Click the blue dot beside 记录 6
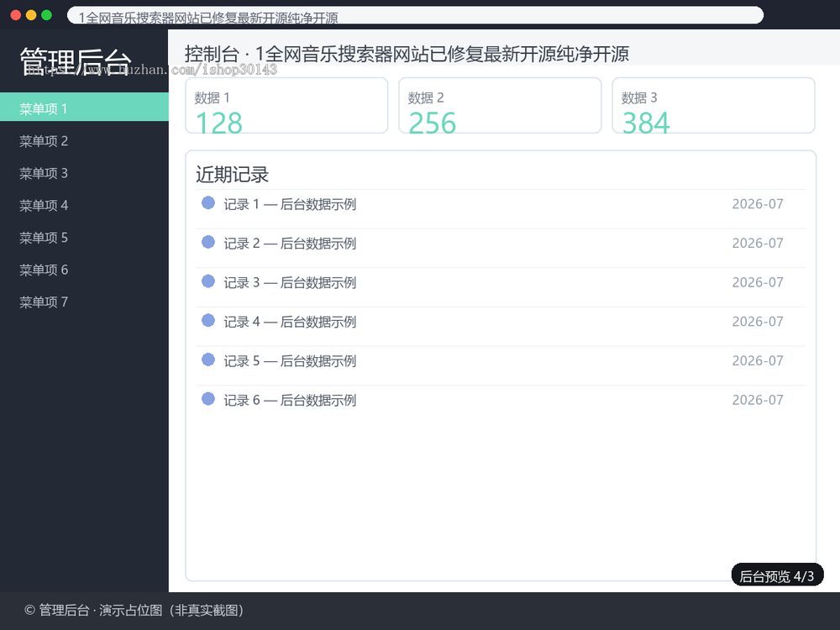Viewport: 840px width, 630px height. 207,398
